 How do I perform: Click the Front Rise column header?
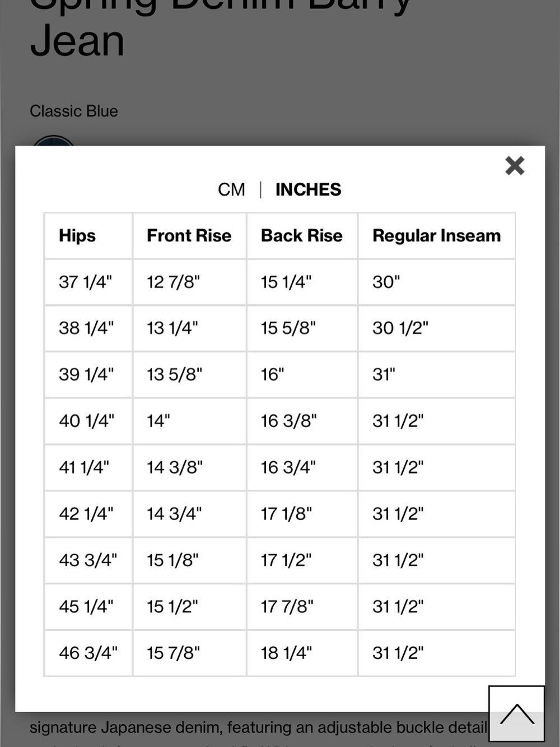189,236
